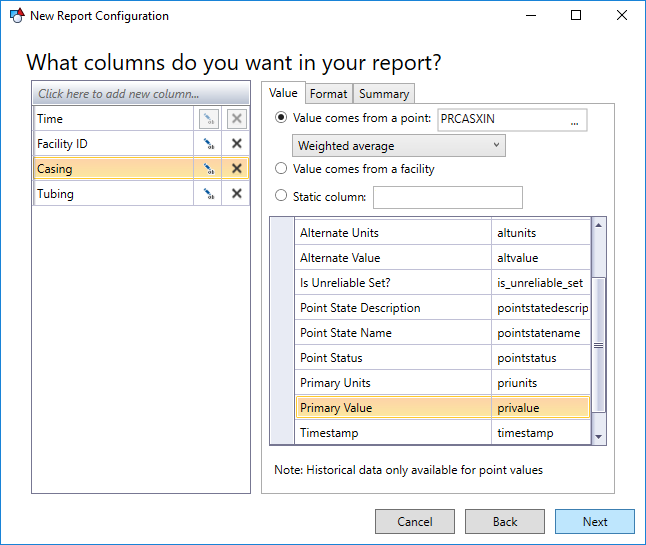The height and width of the screenshot is (545, 646).
Task: Switch to the Value tab
Action: pyautogui.click(x=283, y=93)
